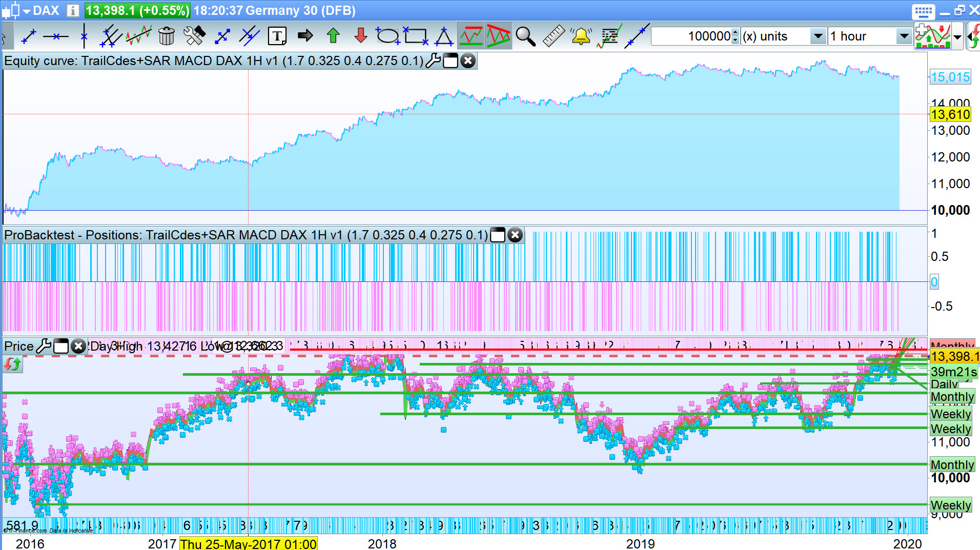
Task: Toggle the red triangle pattern detection button
Action: pos(499,36)
